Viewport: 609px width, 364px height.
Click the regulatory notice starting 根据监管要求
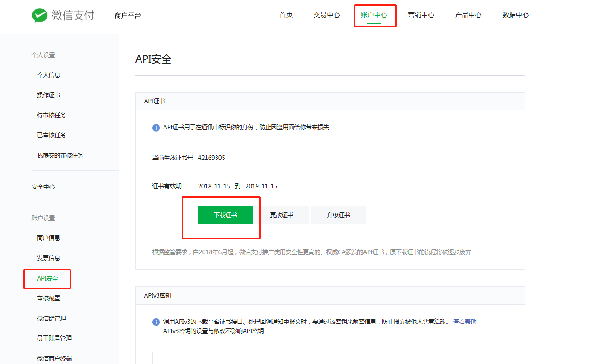pos(312,252)
